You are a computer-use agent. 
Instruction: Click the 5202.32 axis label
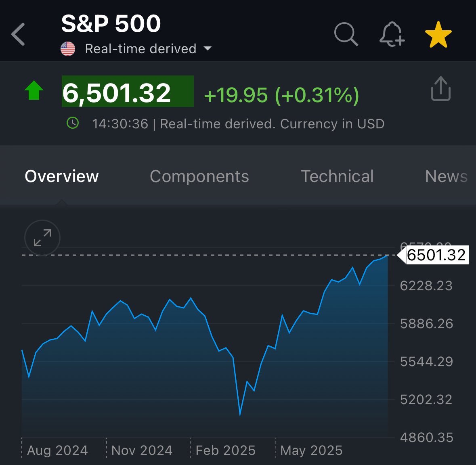426,400
